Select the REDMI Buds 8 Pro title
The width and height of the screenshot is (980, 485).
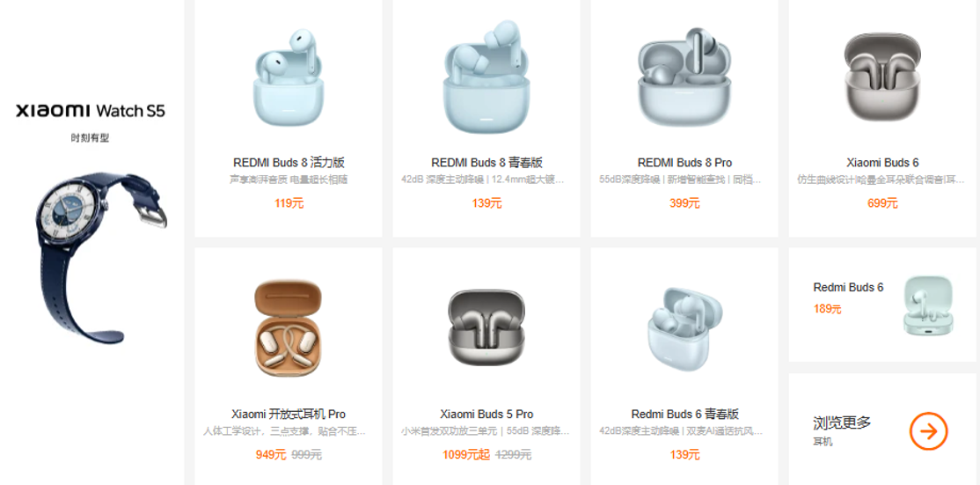point(684,163)
